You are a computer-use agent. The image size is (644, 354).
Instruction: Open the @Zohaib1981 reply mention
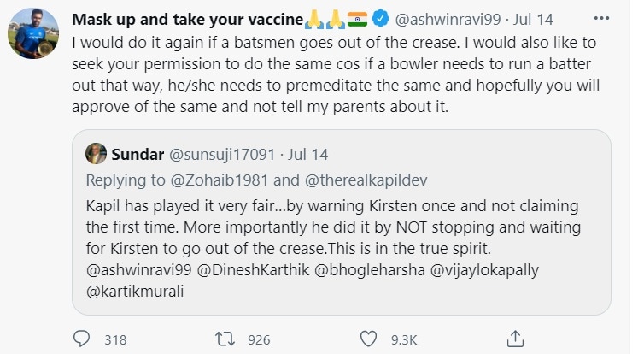point(220,180)
